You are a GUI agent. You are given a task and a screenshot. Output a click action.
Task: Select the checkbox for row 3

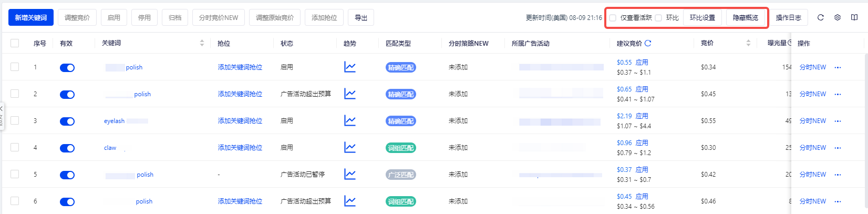[x=15, y=120]
